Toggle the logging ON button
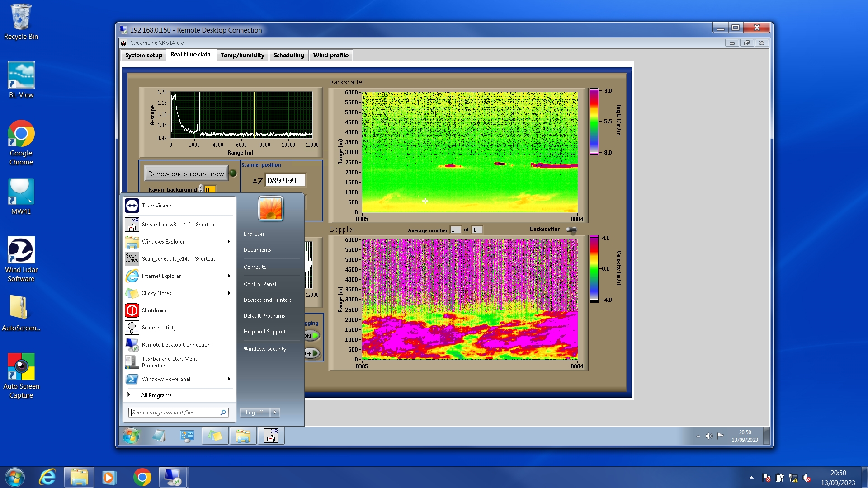Image resolution: width=868 pixels, height=488 pixels. point(312,336)
